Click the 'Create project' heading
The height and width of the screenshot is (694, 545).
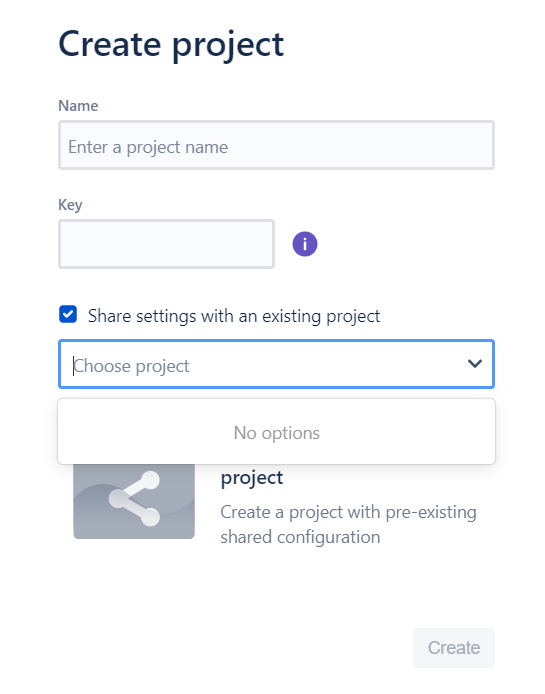click(x=171, y=44)
